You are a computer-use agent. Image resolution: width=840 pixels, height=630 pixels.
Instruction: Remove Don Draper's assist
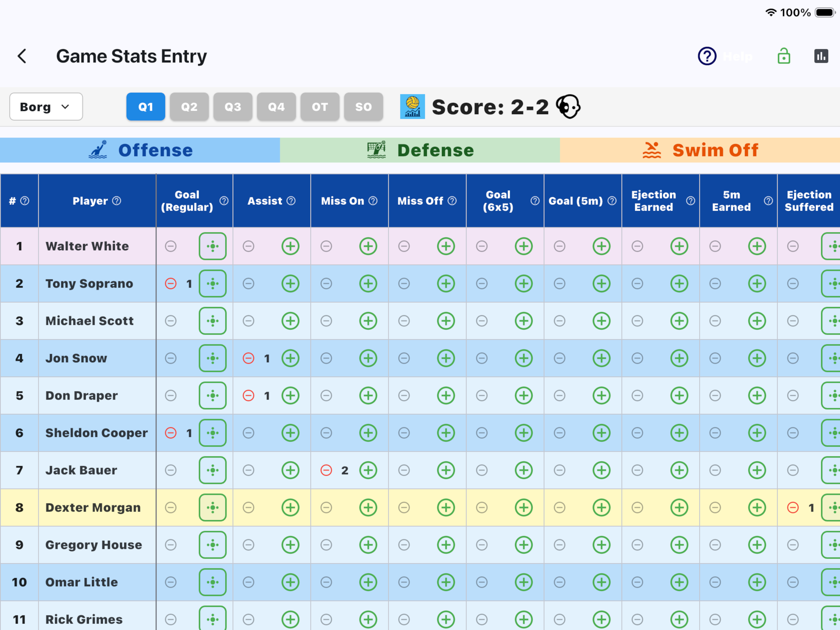pyautogui.click(x=248, y=396)
